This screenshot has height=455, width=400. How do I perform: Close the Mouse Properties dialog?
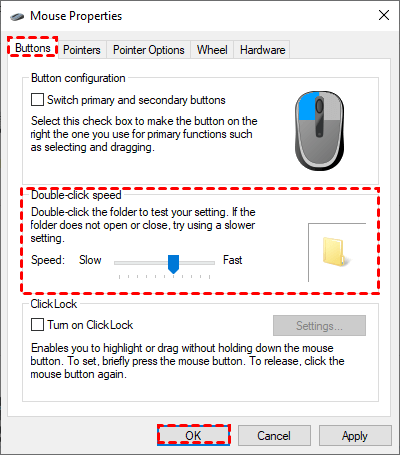point(384,15)
